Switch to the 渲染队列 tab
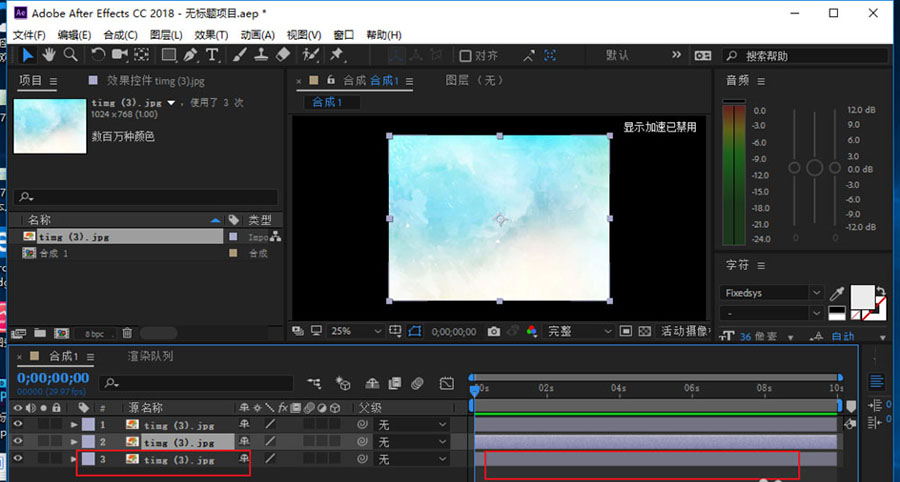This screenshot has width=900, height=482. (150, 356)
